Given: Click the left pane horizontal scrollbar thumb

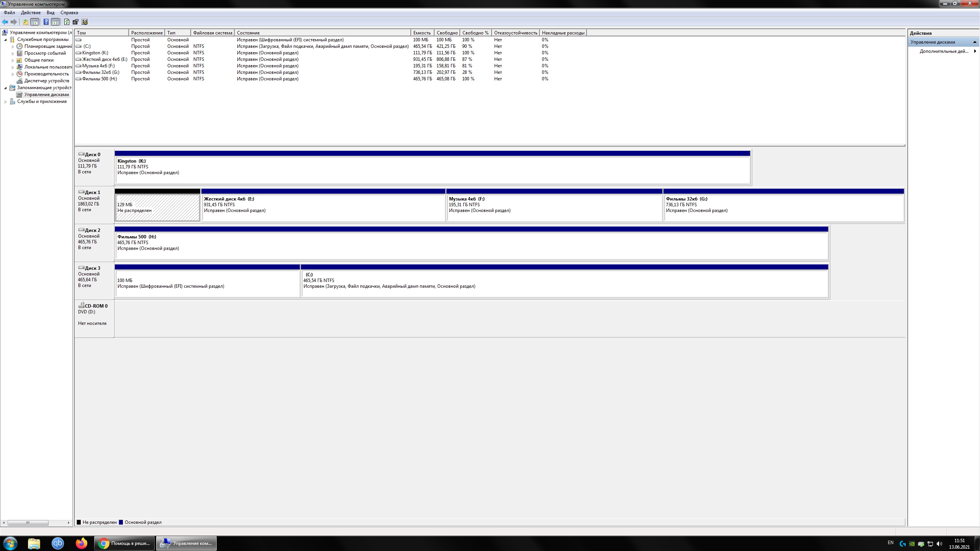Looking at the screenshot, I should click(x=28, y=523).
